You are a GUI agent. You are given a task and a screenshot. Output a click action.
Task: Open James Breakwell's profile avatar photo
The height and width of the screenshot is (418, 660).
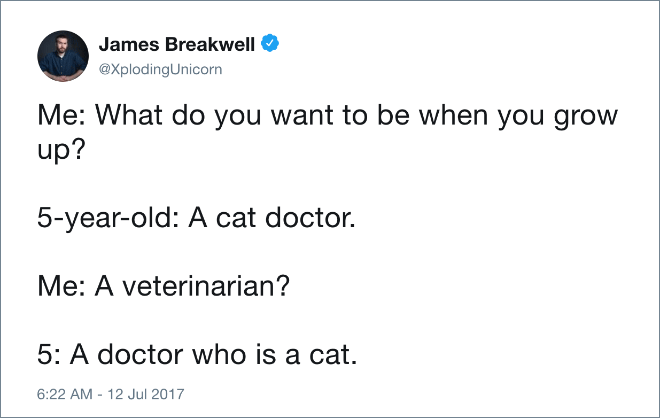pyautogui.click(x=63, y=56)
